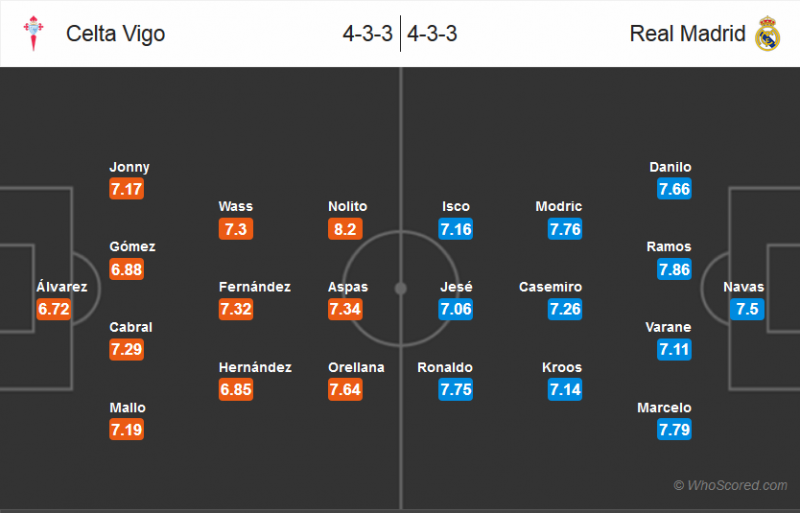Image resolution: width=800 pixels, height=513 pixels.
Task: Open the Celta Vigo team name link
Action: tap(115, 34)
